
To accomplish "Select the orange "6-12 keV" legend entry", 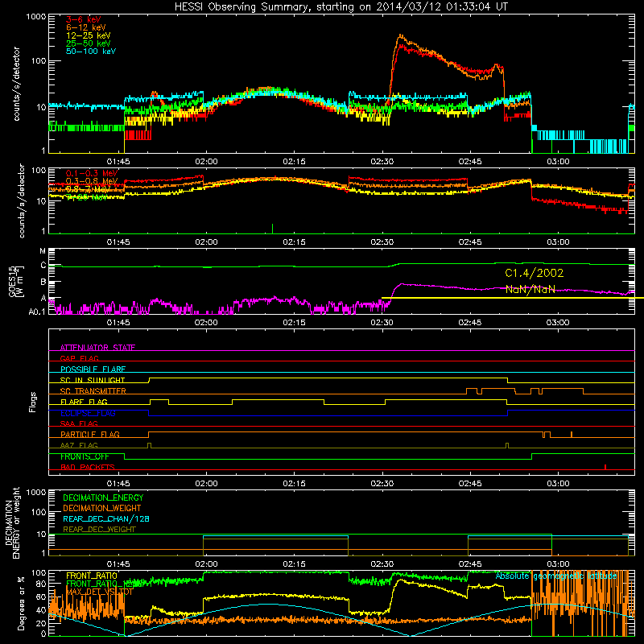I will (86, 27).
